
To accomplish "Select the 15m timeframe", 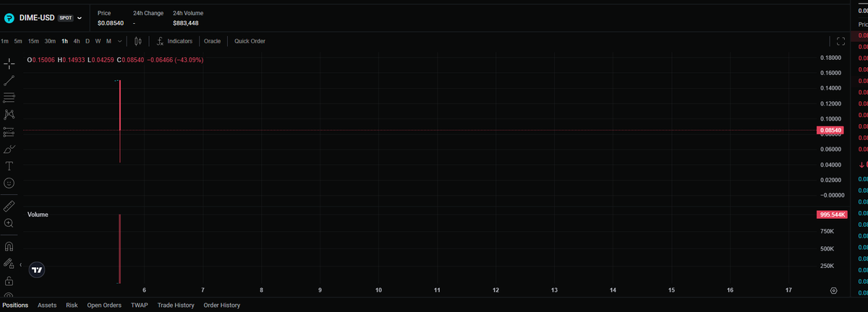I will coord(33,41).
